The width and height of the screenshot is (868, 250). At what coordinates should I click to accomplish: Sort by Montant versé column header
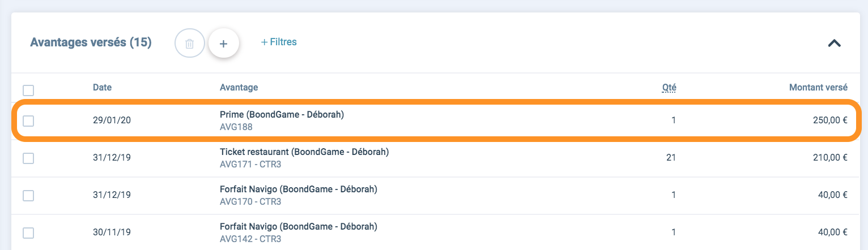point(818,87)
